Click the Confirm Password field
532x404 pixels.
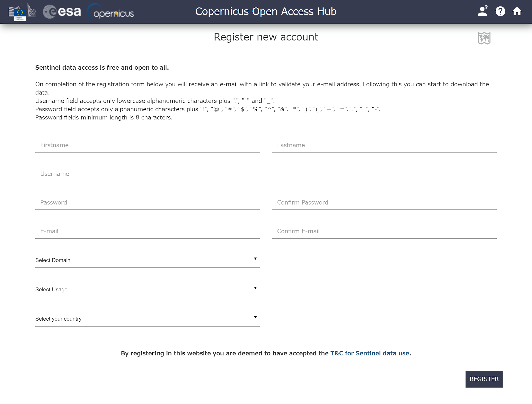point(384,202)
